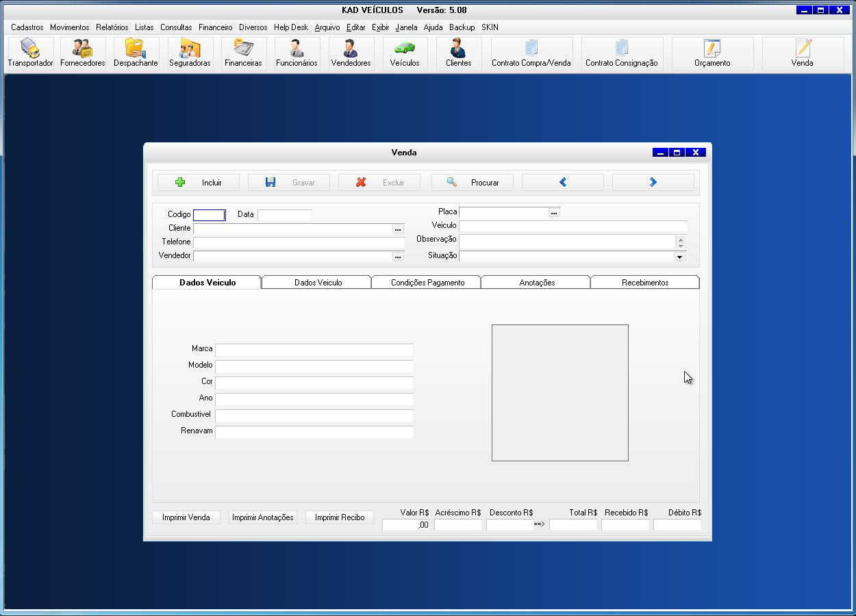Open the Placa lookup ellipsis button

pos(554,213)
